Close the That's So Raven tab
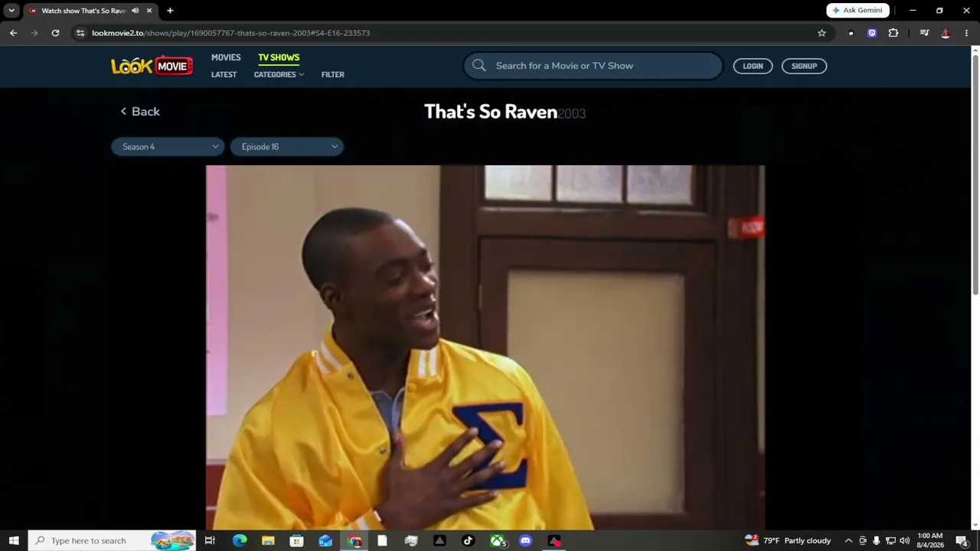Viewport: 980px width, 551px height. pyautogui.click(x=149, y=11)
